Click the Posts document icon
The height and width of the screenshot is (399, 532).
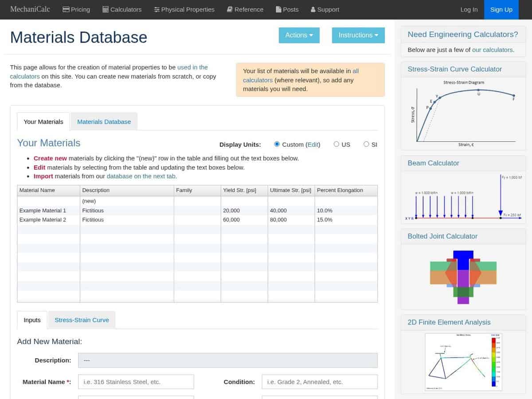coord(278,9)
